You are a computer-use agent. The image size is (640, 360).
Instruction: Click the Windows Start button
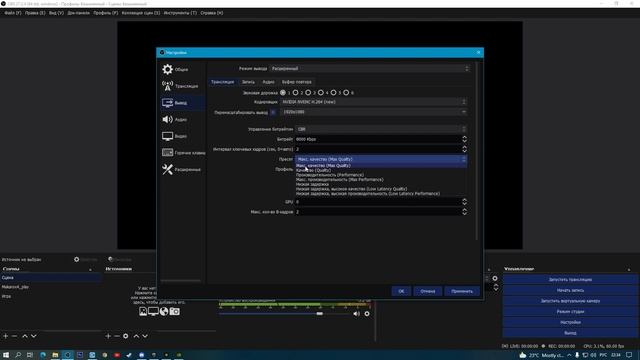[6, 355]
